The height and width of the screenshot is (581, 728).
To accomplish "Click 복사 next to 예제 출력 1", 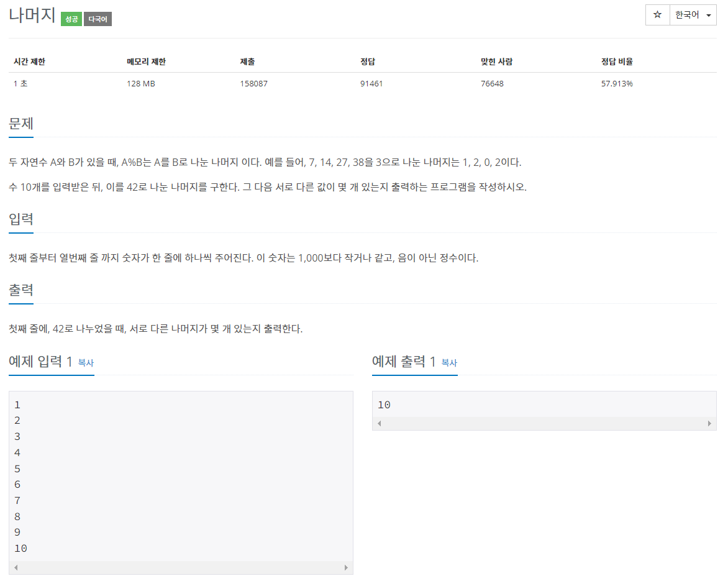I will (x=449, y=364).
